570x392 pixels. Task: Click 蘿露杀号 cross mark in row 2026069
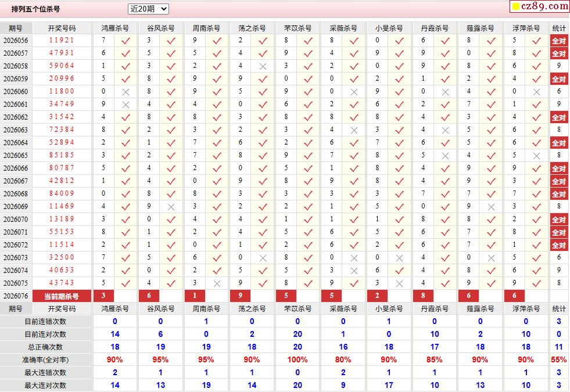tap(491, 207)
